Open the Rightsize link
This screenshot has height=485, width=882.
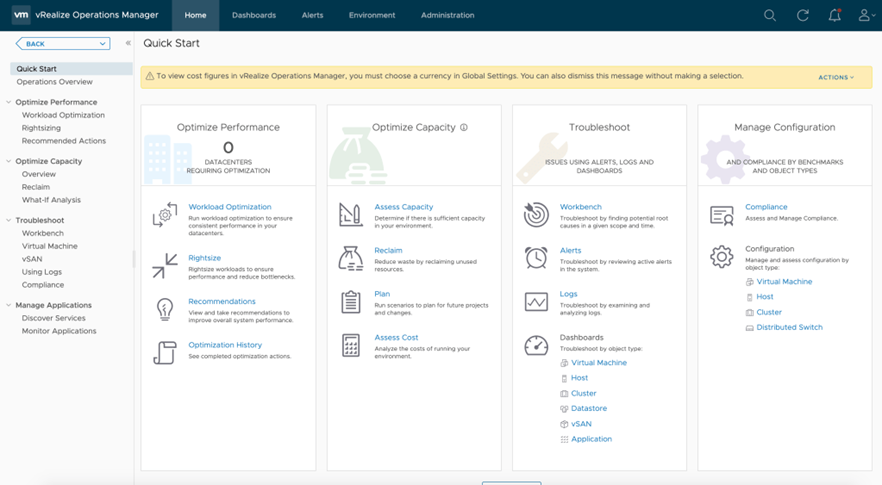(x=204, y=258)
